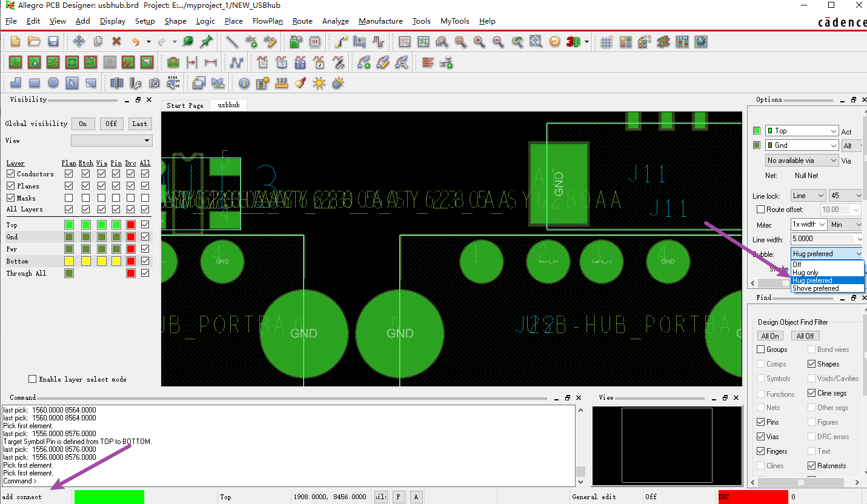This screenshot has width=867, height=504.
Task: Open the 3D viewer icon
Action: point(573,42)
